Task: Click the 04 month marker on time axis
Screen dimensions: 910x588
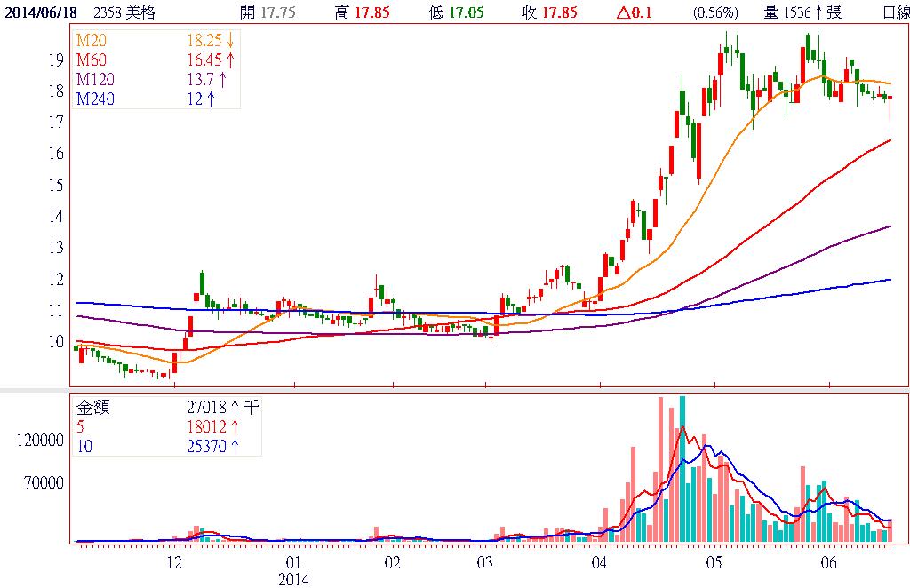Action: (599, 563)
